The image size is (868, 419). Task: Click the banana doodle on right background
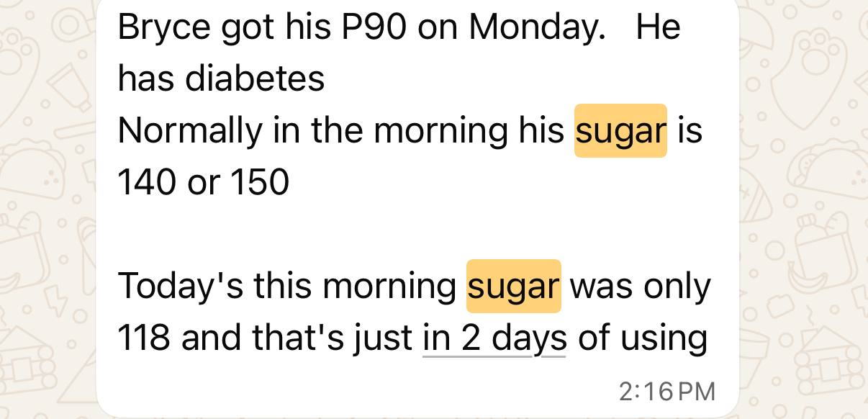coord(806,279)
